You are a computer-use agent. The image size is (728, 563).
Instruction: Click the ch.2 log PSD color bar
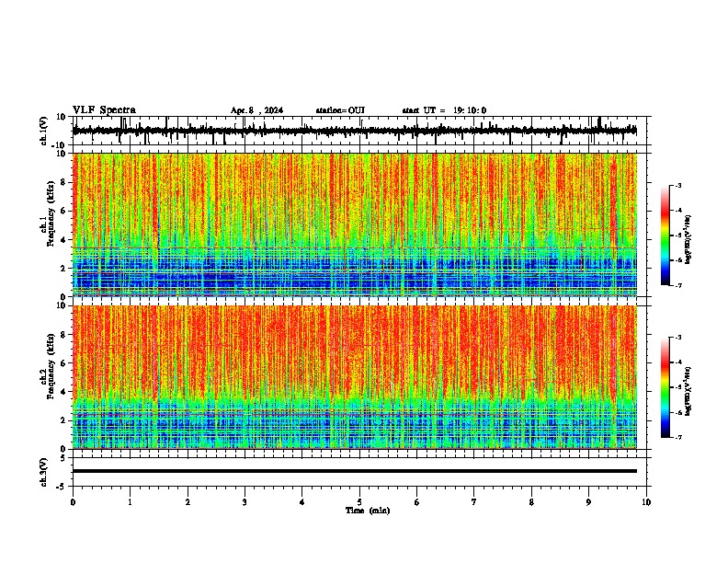665,387
